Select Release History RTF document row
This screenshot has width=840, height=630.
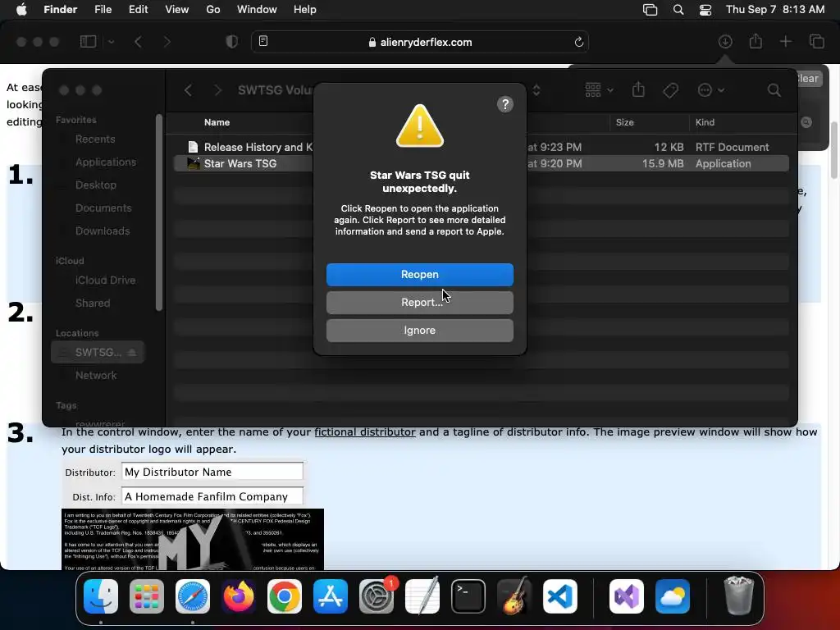[481, 147]
